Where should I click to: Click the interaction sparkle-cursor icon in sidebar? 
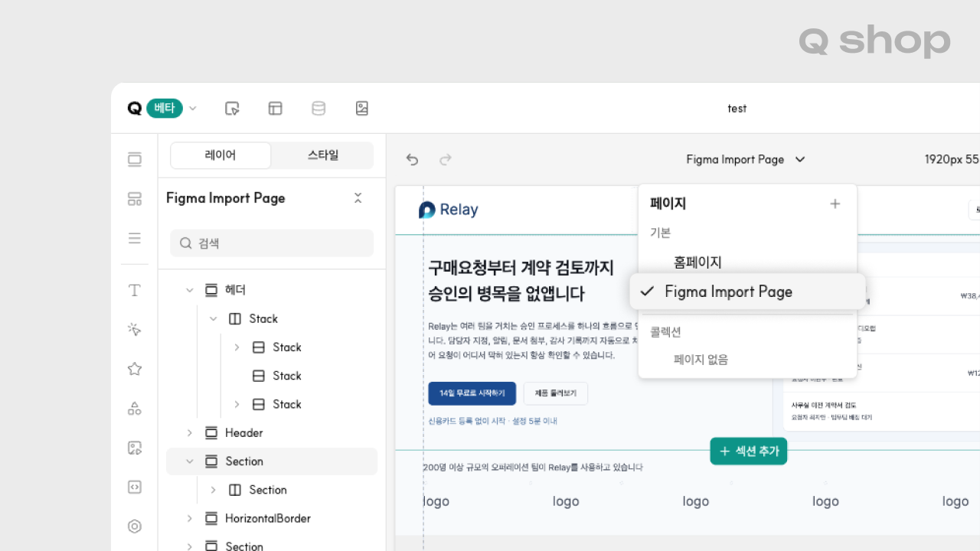click(135, 330)
